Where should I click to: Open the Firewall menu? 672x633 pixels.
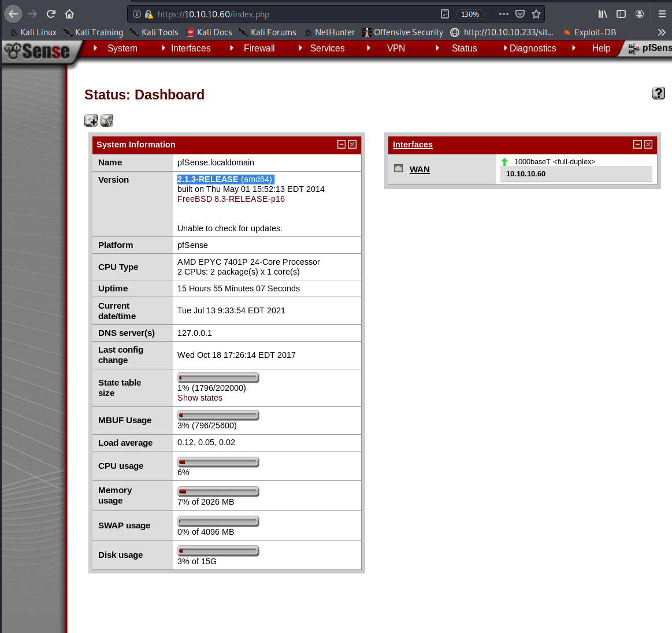tap(259, 49)
